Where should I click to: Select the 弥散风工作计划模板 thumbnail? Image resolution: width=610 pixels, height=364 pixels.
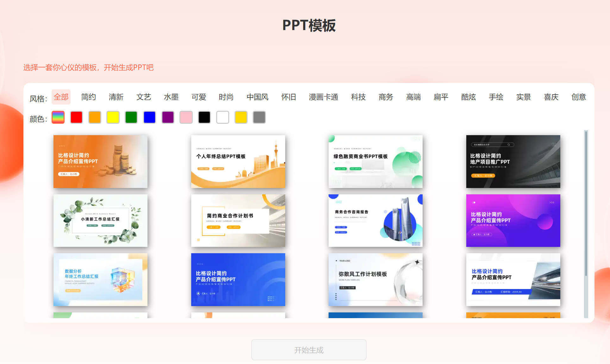[375, 279]
